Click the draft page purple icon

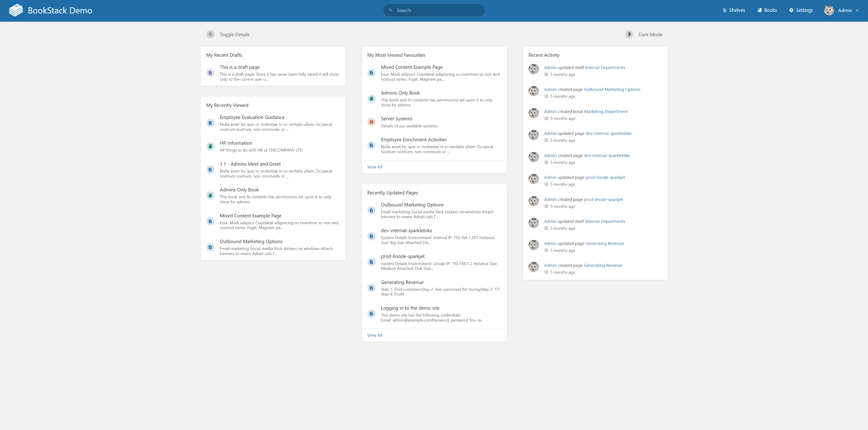(210, 73)
